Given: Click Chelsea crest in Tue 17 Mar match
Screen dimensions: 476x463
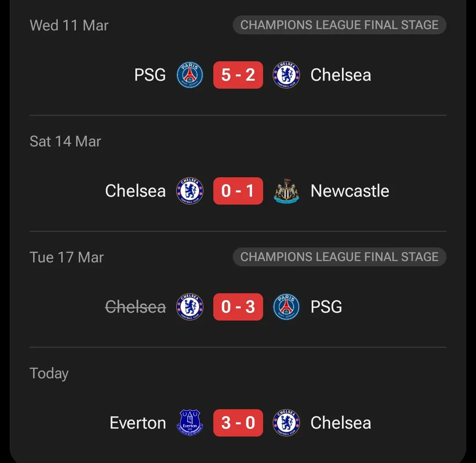Looking at the screenshot, I should coord(190,307).
